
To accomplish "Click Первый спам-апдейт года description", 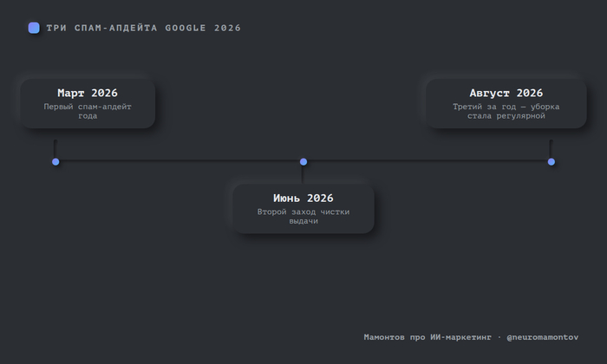I will pyautogui.click(x=88, y=111).
